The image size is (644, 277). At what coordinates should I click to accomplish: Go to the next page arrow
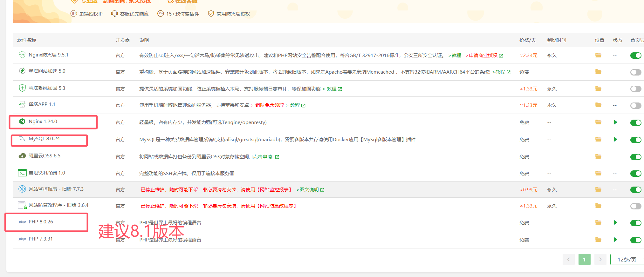click(x=600, y=260)
